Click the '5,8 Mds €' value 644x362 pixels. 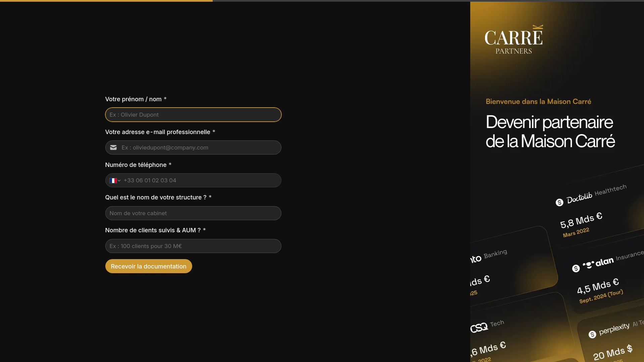581,220
